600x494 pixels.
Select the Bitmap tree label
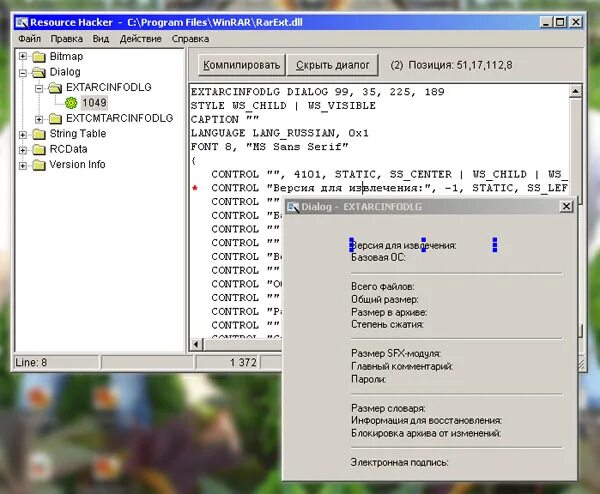[x=66, y=56]
